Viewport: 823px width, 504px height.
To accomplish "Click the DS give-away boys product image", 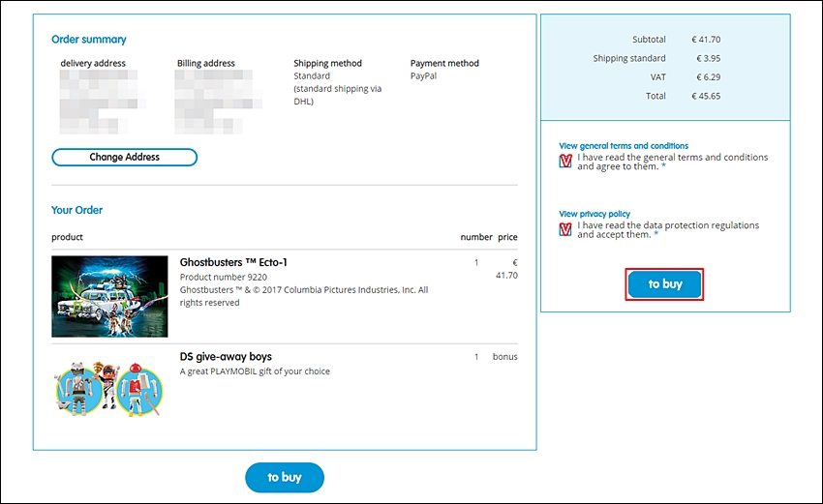I will click(108, 389).
